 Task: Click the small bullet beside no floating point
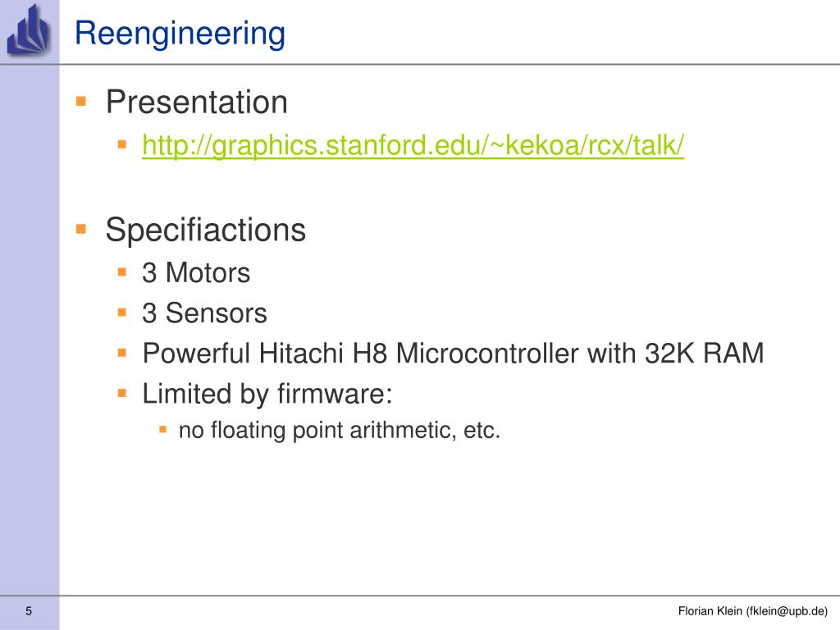(x=163, y=429)
